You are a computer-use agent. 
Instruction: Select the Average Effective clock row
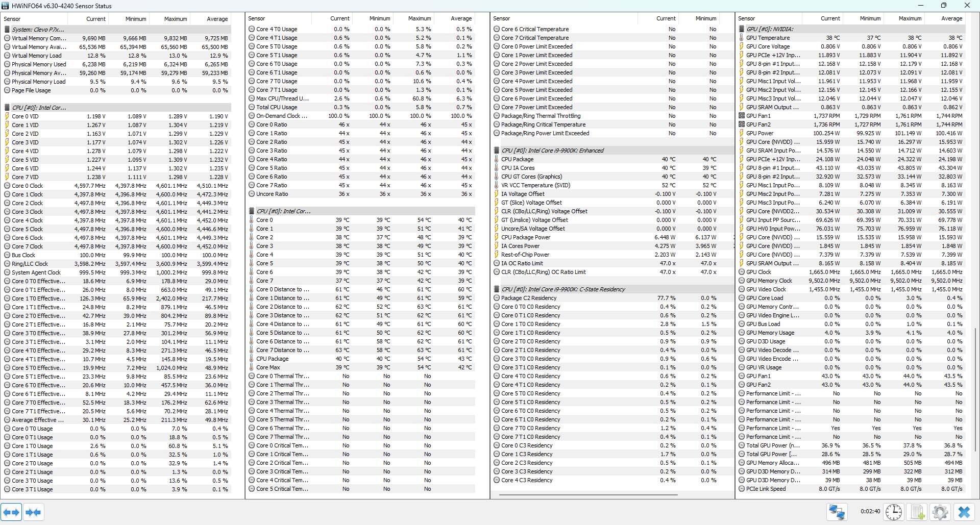(x=116, y=420)
